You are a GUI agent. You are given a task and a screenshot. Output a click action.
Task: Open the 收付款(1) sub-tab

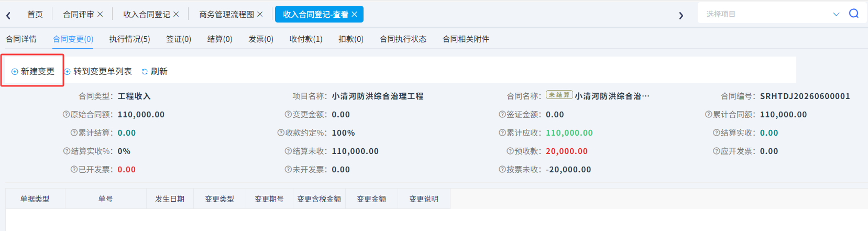306,39
